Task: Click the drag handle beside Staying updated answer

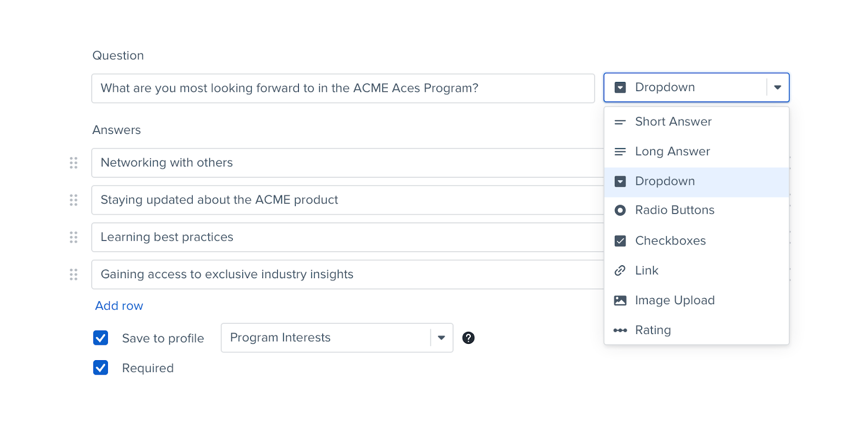Action: [74, 200]
